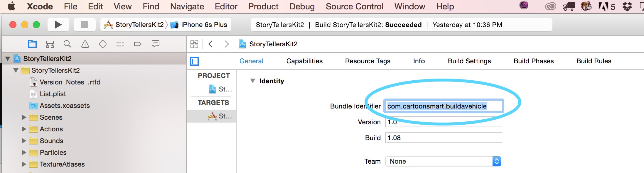Show the Issue Navigator warning icon
This screenshot has width=644, height=173.
(x=85, y=44)
